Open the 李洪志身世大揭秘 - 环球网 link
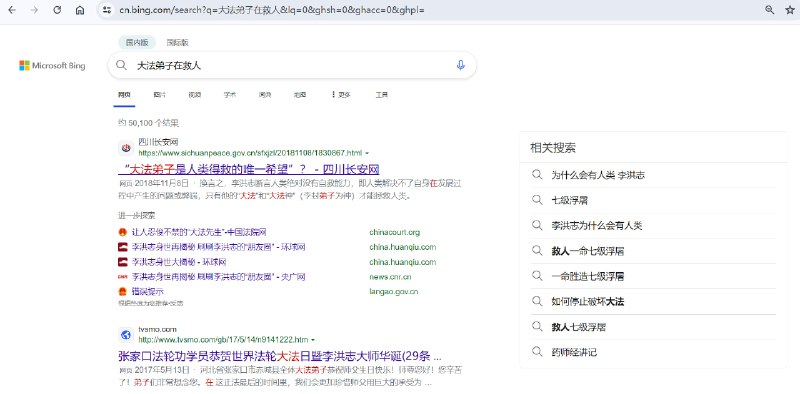 click(179, 262)
